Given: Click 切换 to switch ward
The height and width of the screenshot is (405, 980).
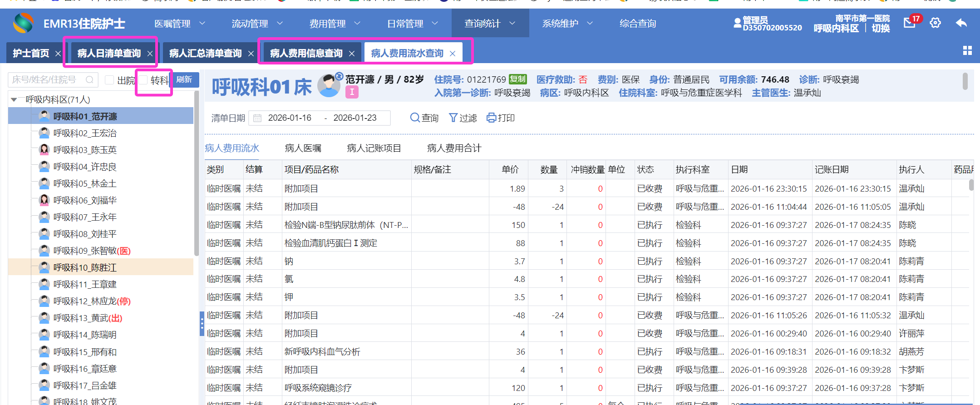Looking at the screenshot, I should (x=881, y=28).
